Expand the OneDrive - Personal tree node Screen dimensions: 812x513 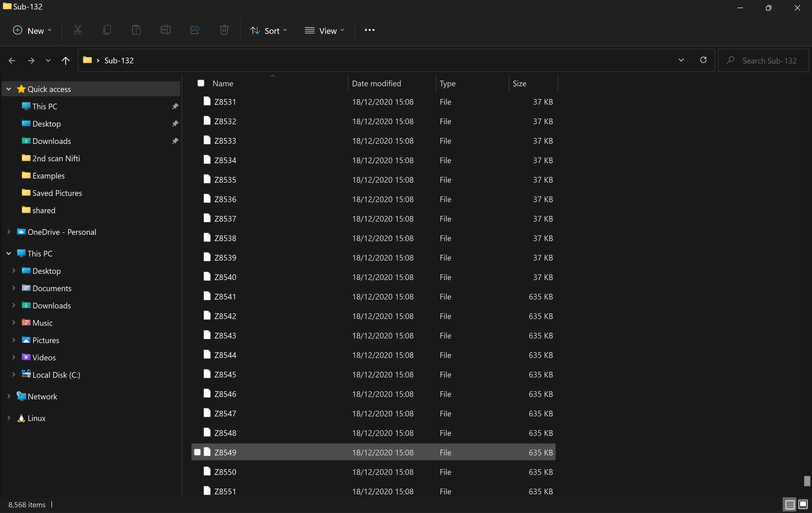tap(9, 232)
